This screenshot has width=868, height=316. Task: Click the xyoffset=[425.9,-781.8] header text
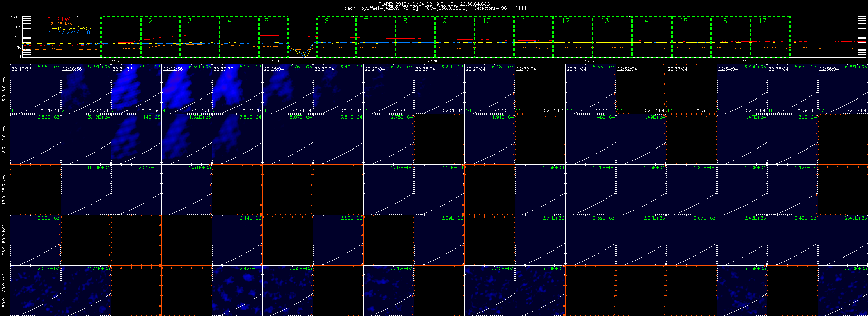click(x=390, y=8)
